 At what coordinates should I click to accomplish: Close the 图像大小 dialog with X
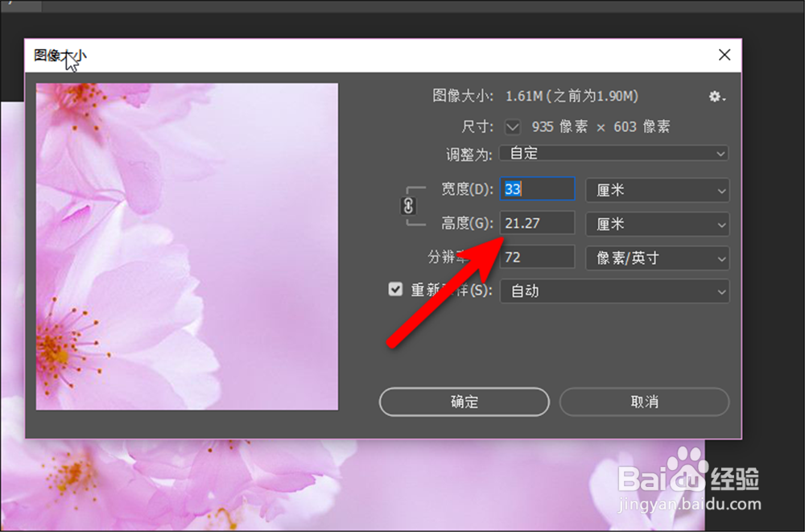pos(724,55)
